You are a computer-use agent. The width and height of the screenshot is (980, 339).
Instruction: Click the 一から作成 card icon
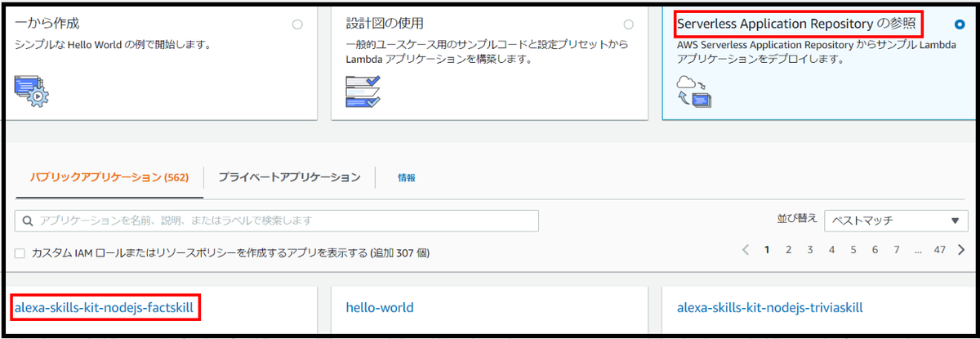33,90
